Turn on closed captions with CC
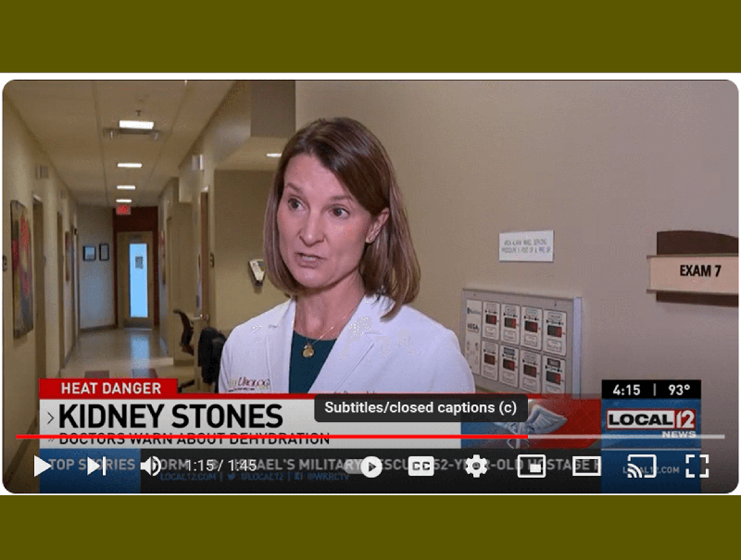The width and height of the screenshot is (741, 560). [421, 467]
